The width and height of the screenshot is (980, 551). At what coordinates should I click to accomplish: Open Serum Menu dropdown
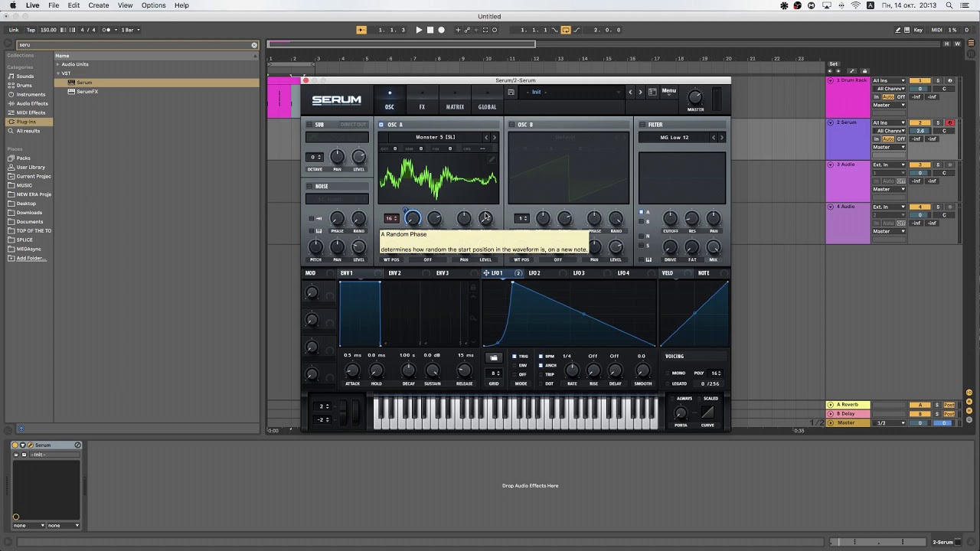[669, 91]
